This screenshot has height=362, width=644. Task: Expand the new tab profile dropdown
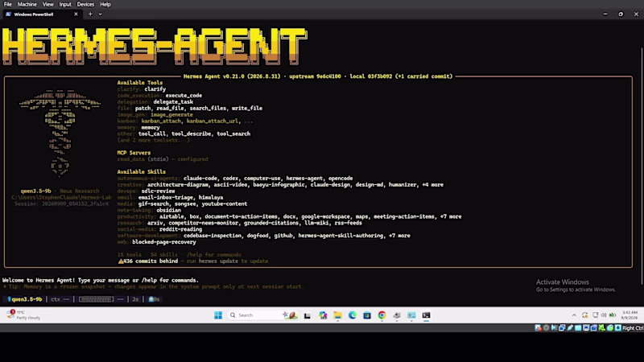[100, 14]
